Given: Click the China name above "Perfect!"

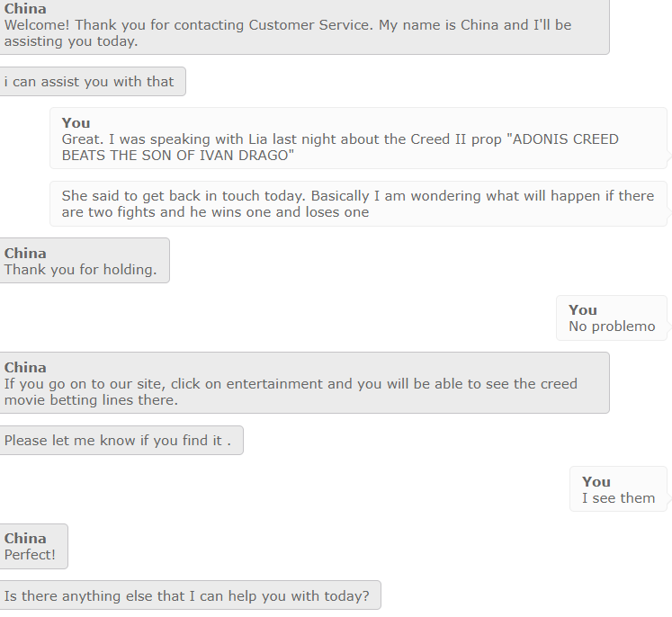Looking at the screenshot, I should (x=25, y=539).
